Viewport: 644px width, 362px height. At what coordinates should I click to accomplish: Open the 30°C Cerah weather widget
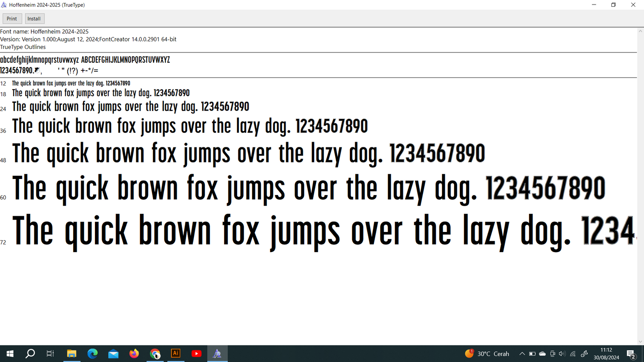click(487, 354)
